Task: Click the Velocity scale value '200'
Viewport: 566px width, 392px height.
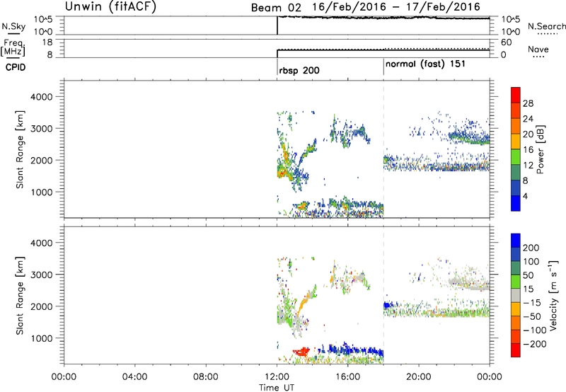Action: (531, 248)
